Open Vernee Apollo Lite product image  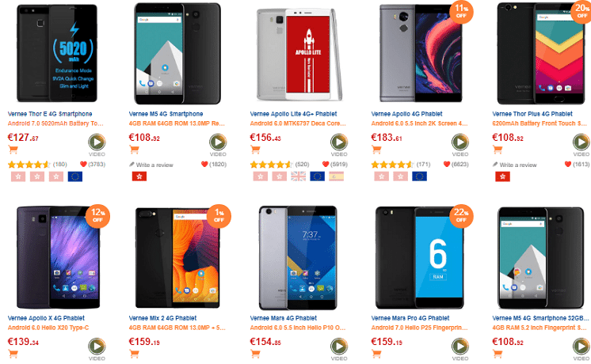point(299,54)
